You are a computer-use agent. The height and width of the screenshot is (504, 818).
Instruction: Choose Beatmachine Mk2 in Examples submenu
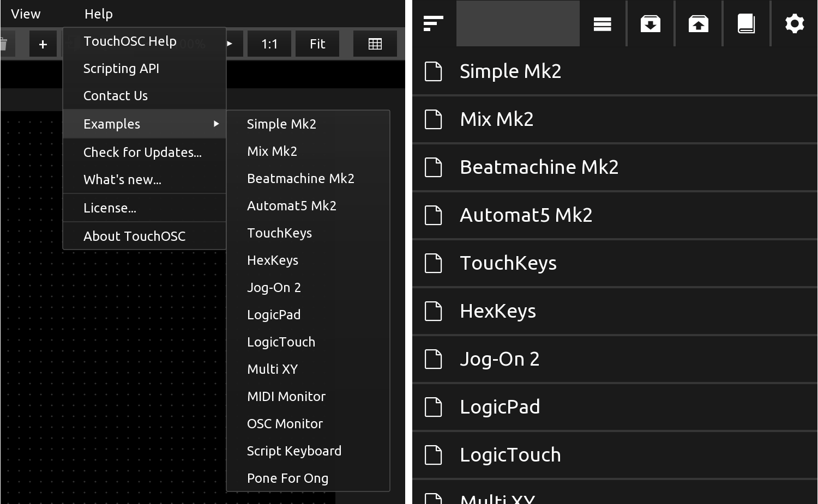[x=308, y=179]
